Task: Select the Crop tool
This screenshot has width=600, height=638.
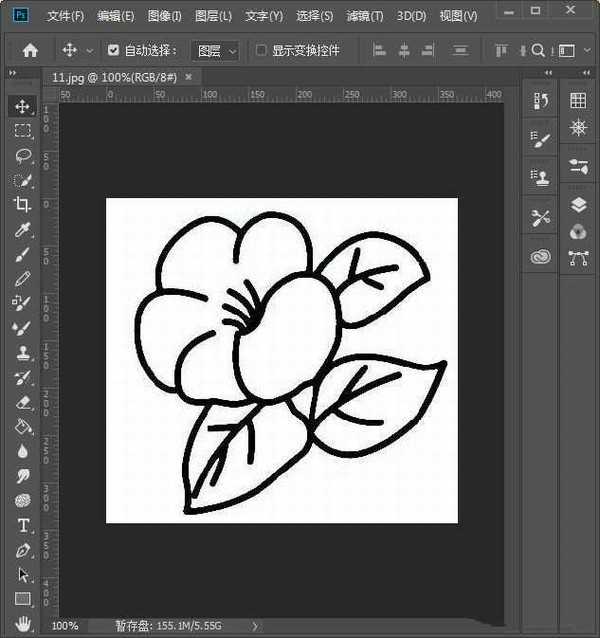Action: (22, 204)
